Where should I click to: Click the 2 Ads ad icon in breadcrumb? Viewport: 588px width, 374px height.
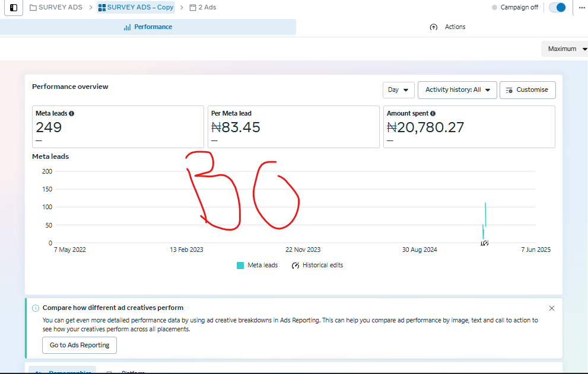coord(193,8)
